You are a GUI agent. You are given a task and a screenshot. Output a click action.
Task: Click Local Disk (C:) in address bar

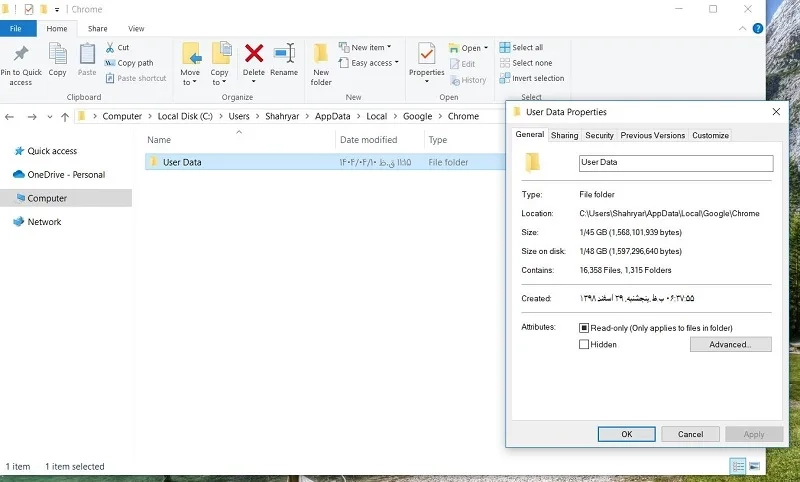tap(185, 116)
